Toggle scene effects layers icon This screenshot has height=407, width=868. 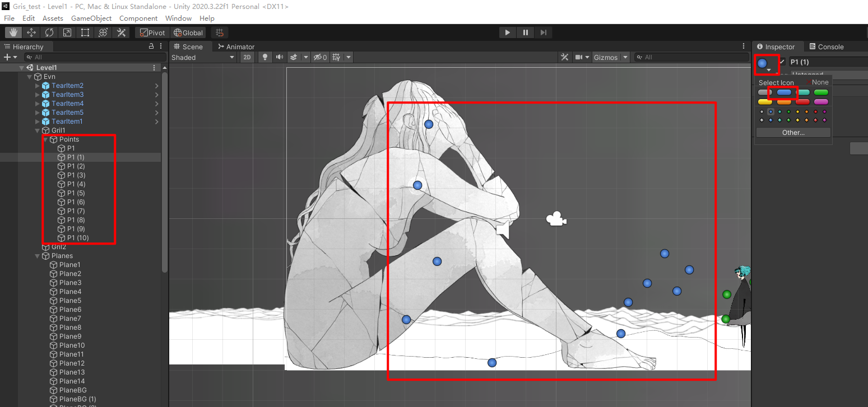point(294,57)
